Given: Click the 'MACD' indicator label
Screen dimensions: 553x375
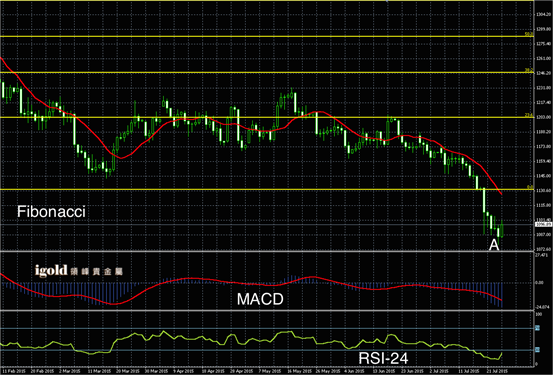Looking at the screenshot, I should tap(260, 299).
